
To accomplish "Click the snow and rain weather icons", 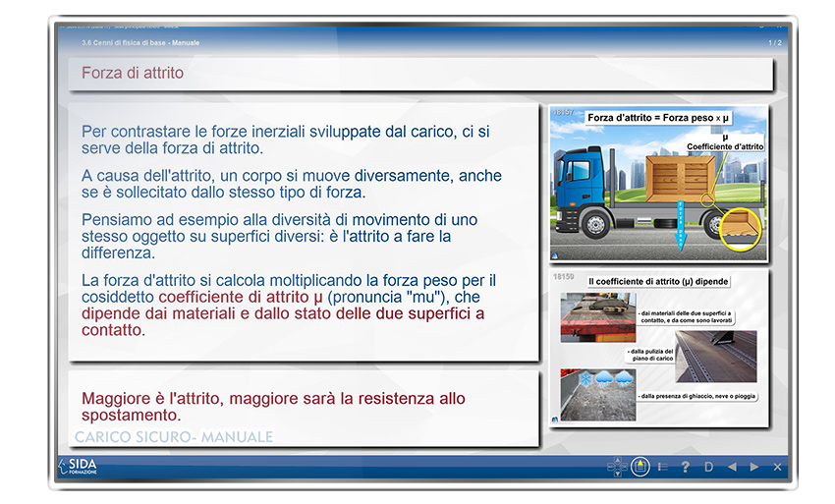I will point(597,379).
